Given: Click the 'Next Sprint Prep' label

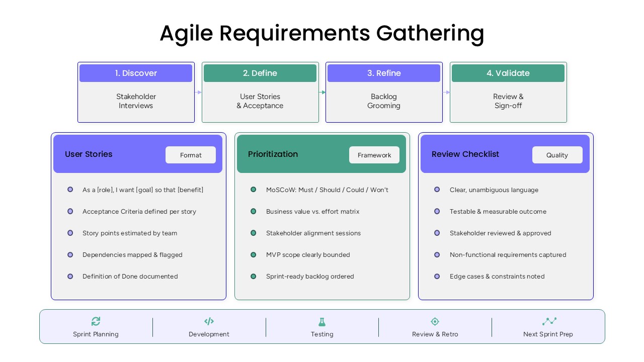Looking at the screenshot, I should click(x=548, y=334).
